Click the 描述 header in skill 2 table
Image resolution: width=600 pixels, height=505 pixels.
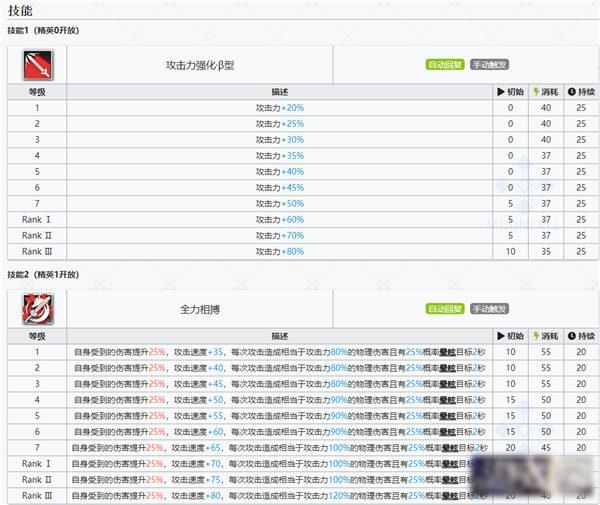[x=279, y=336]
